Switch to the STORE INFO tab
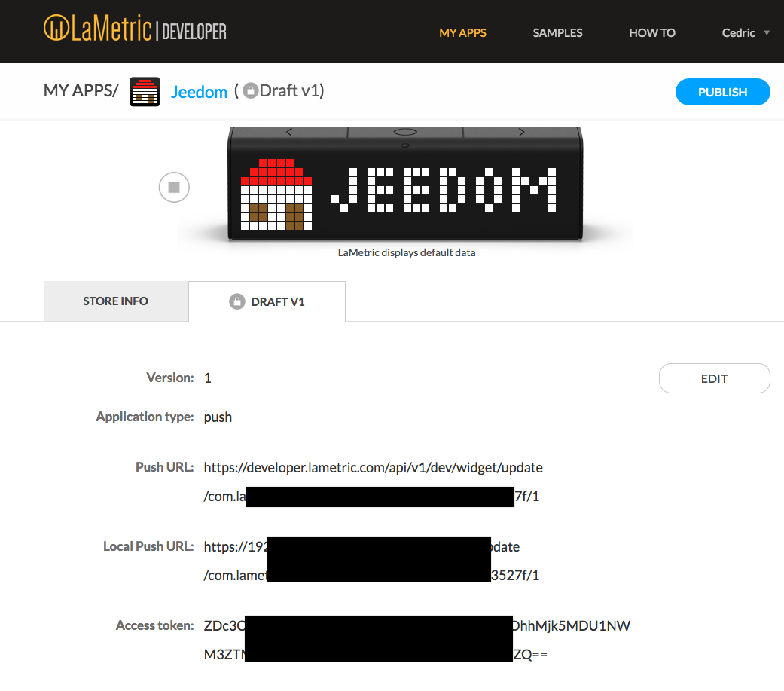 116,301
